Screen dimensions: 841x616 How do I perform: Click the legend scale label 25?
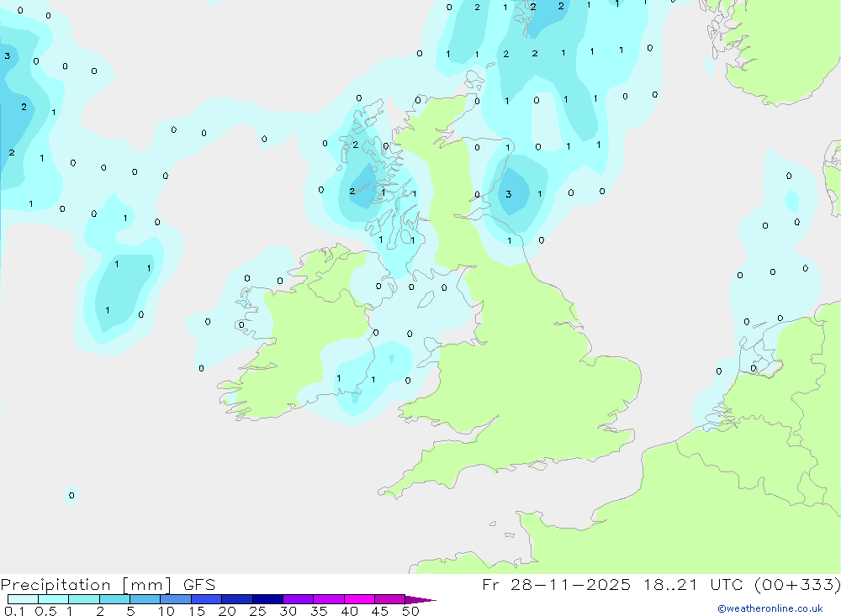(257, 611)
